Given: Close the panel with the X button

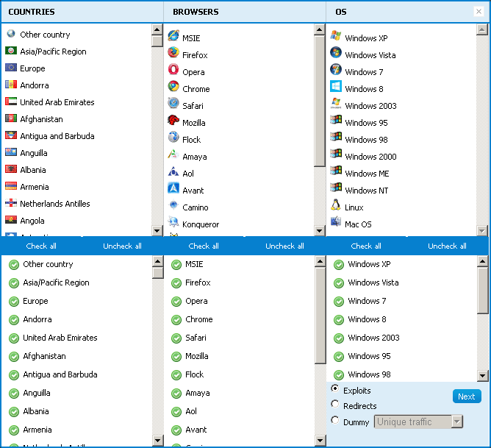Looking at the screenshot, I should tap(479, 12).
